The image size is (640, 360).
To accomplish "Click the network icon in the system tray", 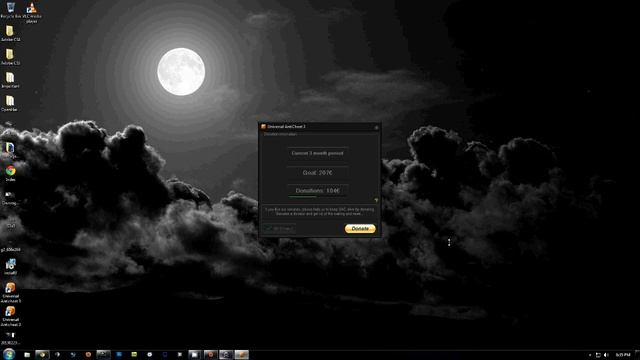I will click(x=598, y=355).
